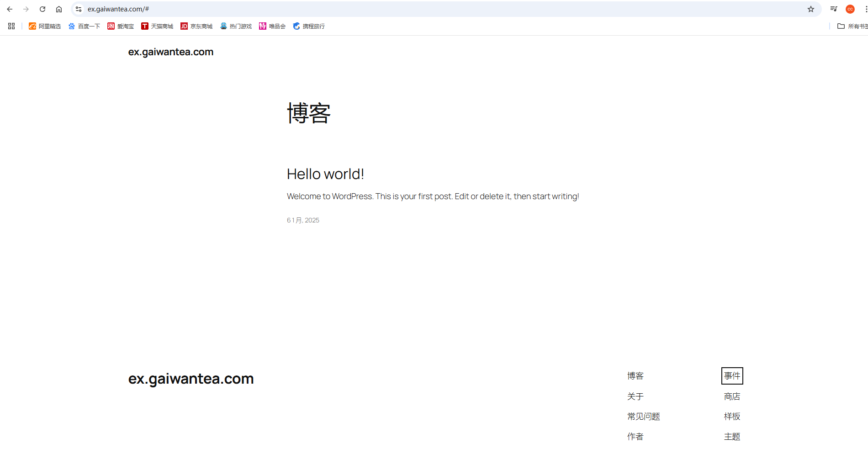868x454 pixels.
Task: Open the 天猫商城 bookmark
Action: (x=157, y=26)
